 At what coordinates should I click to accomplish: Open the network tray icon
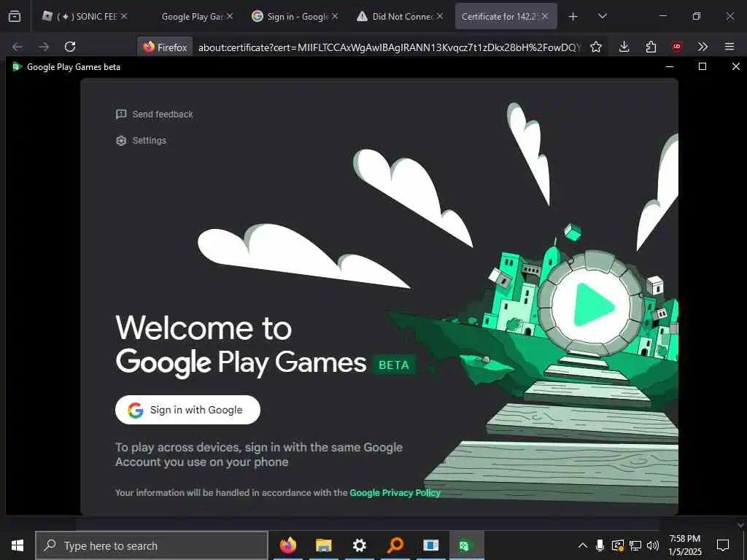pos(635,545)
